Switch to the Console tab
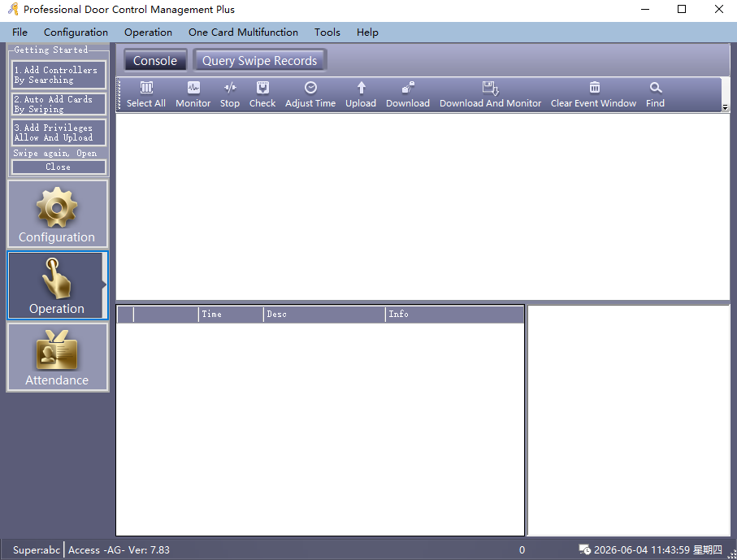The height and width of the screenshot is (560, 737). [155, 61]
